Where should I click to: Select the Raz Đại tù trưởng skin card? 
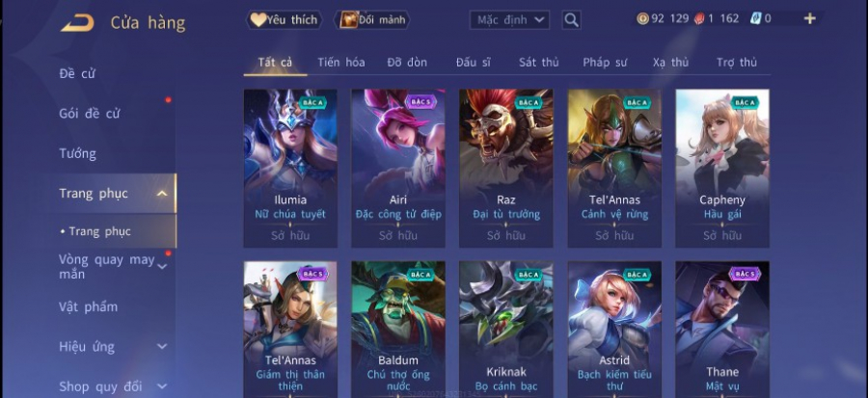pyautogui.click(x=506, y=168)
